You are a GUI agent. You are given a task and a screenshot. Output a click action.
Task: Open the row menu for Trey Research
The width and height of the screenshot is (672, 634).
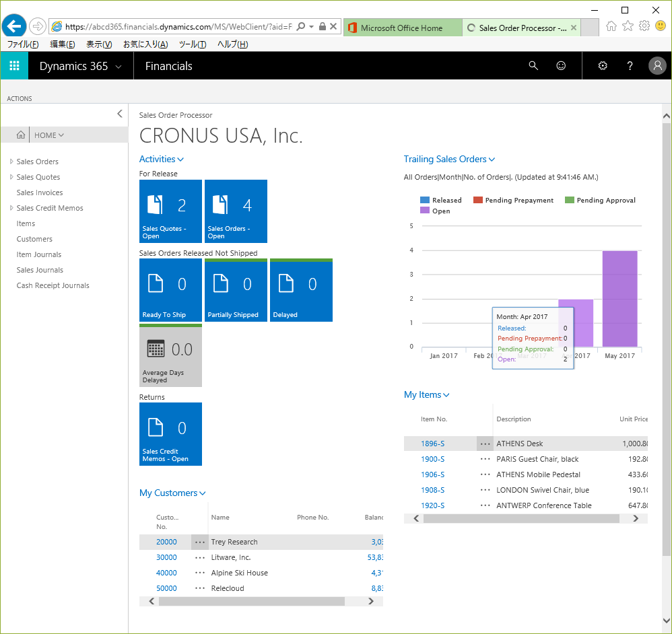click(x=200, y=542)
